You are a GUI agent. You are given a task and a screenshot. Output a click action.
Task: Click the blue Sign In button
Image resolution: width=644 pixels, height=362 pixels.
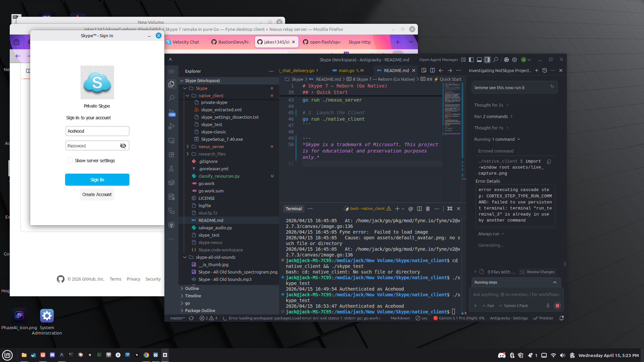(97, 180)
